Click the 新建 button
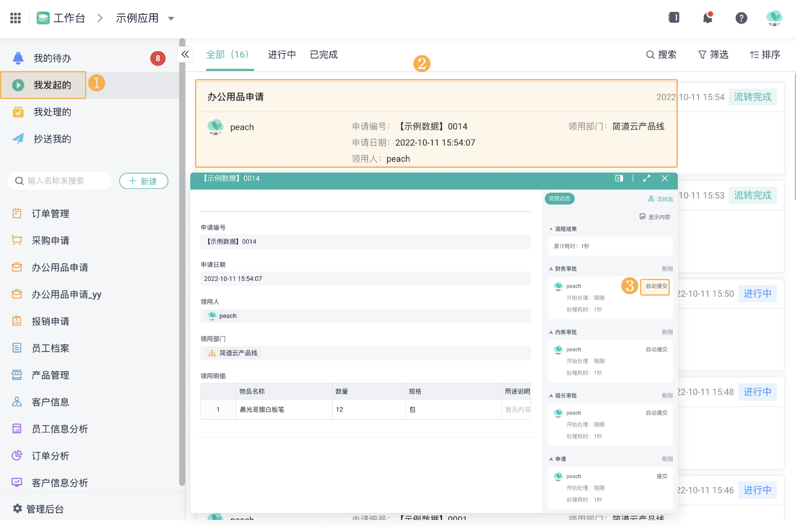Screen dimensions: 796x532 coord(143,181)
